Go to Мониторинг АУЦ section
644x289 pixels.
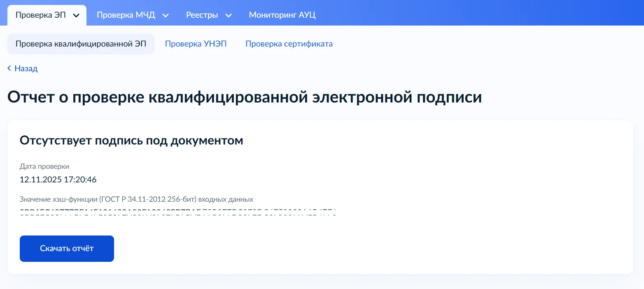tap(282, 15)
